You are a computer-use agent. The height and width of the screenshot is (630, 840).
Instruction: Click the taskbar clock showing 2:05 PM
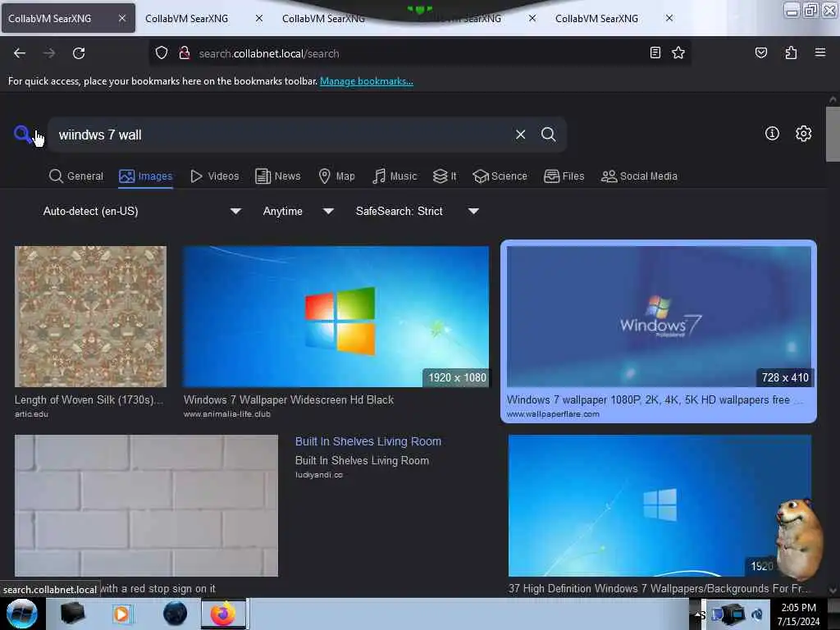point(798,614)
